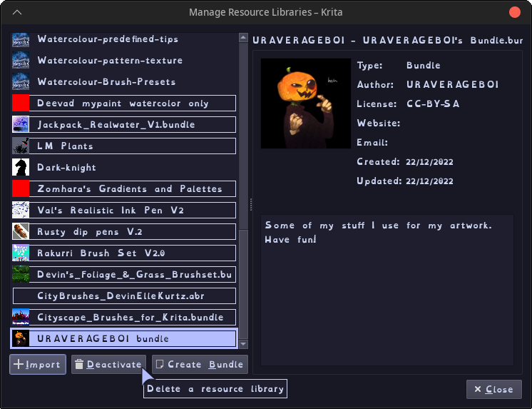Click the LM Plants bundle icon
Viewport: 532px width, 409px height.
click(x=21, y=146)
